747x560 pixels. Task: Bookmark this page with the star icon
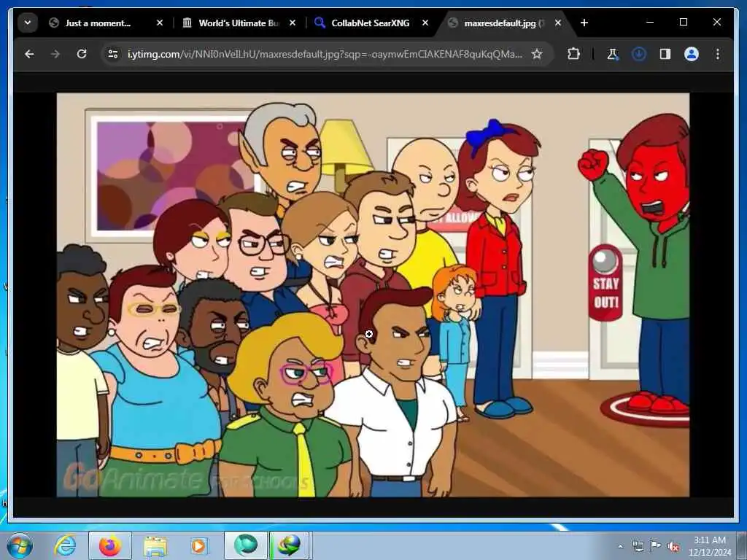(x=537, y=54)
